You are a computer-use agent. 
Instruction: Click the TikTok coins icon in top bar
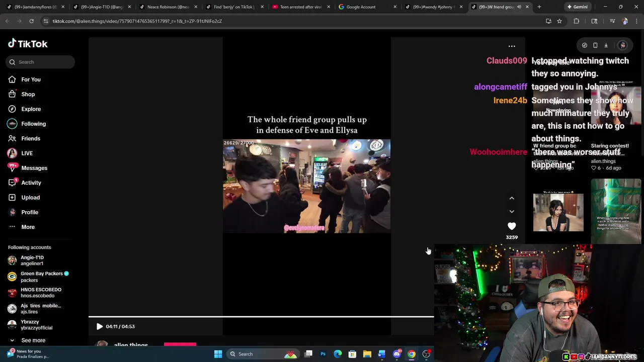pyautogui.click(x=585, y=45)
